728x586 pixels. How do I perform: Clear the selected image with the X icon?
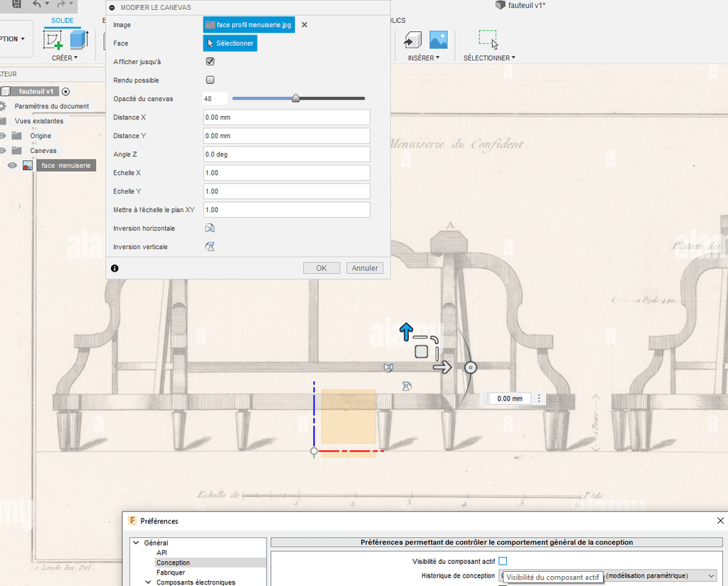(304, 25)
